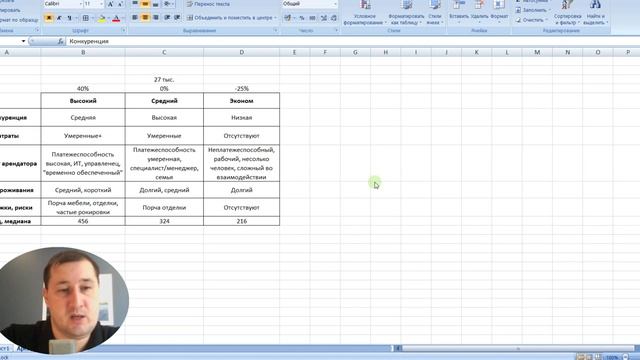This screenshot has height=360, width=640.
Task: Select cell with header Средний
Action: click(x=164, y=101)
